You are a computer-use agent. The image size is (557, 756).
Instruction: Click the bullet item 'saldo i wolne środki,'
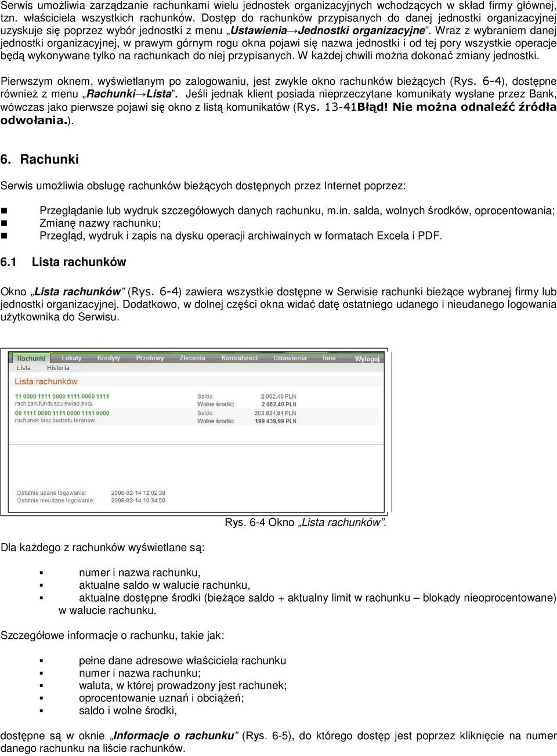click(128, 710)
